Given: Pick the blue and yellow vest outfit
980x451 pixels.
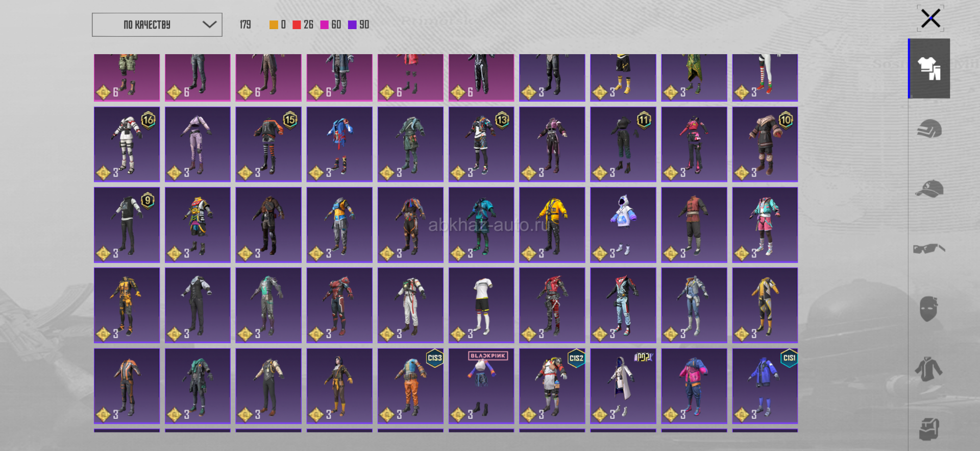Looking at the screenshot, I should (339, 225).
